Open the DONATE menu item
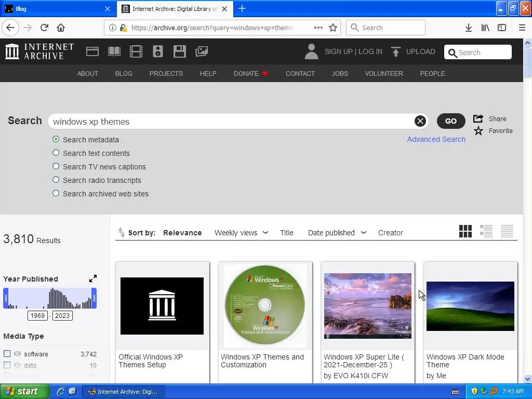The image size is (532, 399). click(251, 74)
